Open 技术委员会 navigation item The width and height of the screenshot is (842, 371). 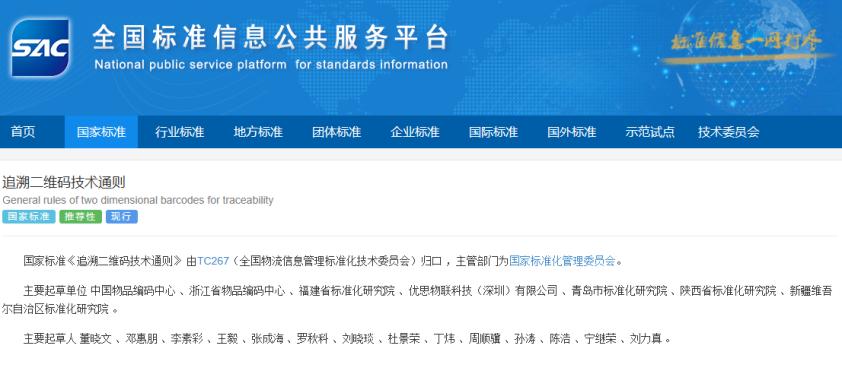point(729,132)
